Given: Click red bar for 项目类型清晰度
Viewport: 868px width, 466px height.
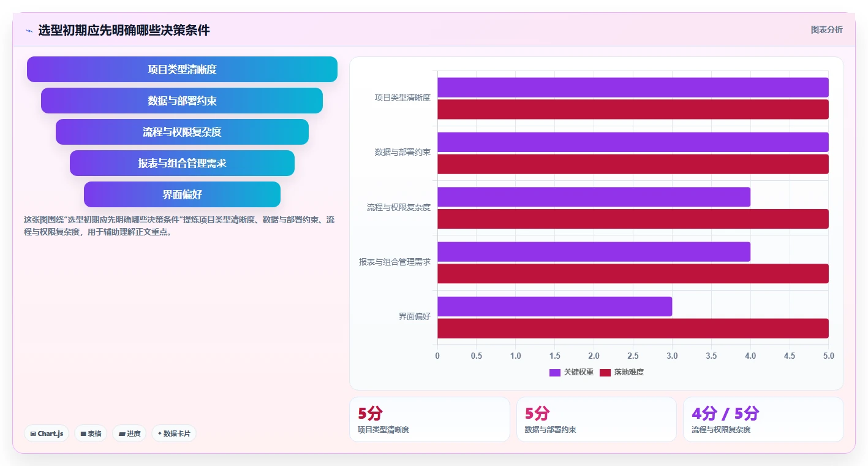Looking at the screenshot, I should coord(633,109).
